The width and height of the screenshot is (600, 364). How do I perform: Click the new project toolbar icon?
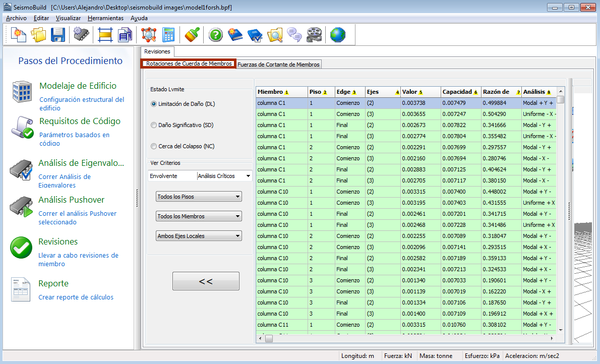click(x=18, y=34)
